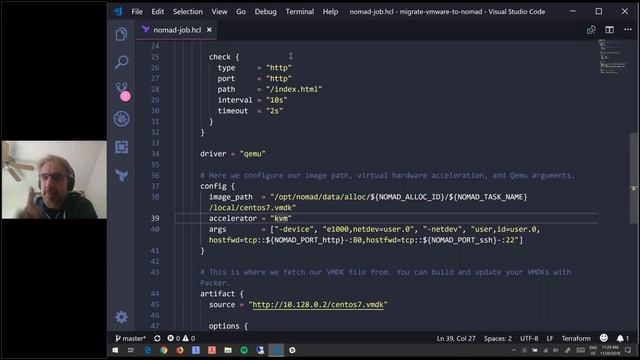
Task: Open the notifications bell in the status bar
Action: tap(623, 338)
